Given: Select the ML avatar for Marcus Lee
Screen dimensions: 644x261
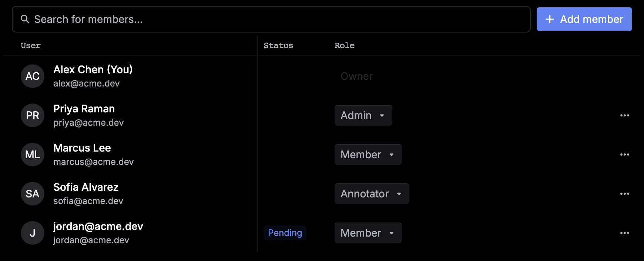Looking at the screenshot, I should coord(33,155).
